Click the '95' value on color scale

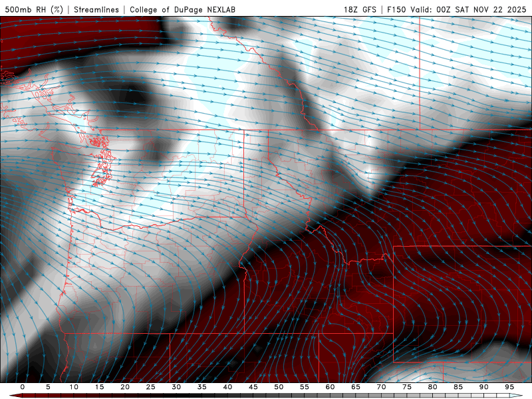point(509,387)
